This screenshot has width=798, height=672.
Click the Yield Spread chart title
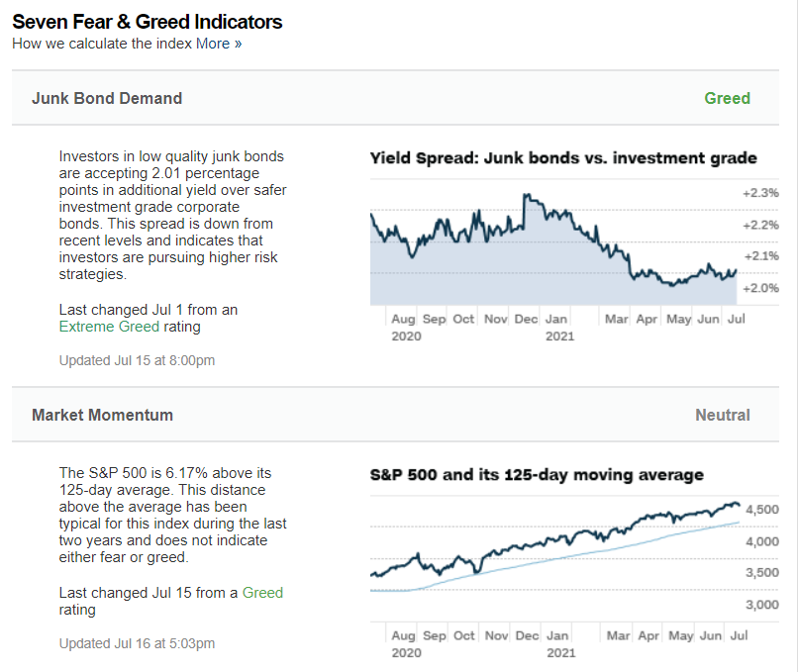pos(563,157)
